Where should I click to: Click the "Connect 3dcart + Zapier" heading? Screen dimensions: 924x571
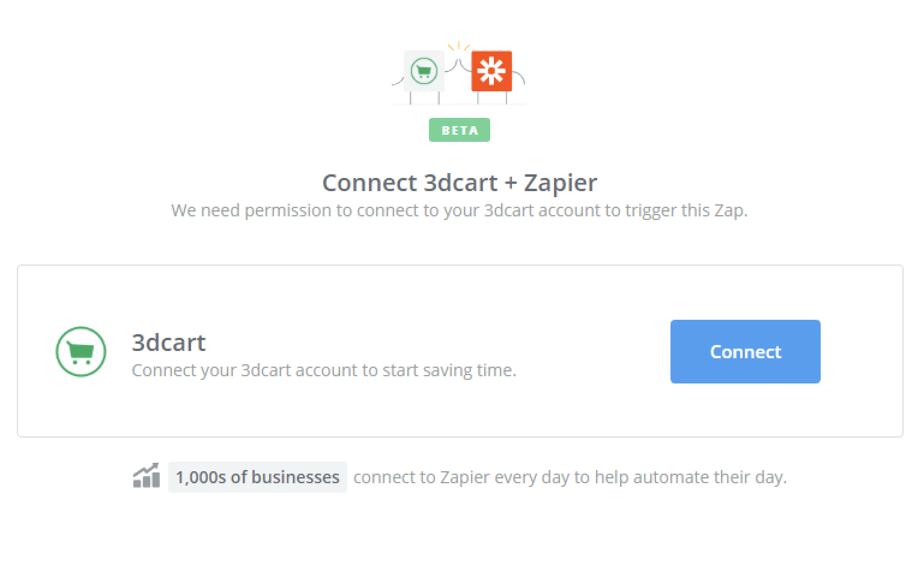point(460,183)
